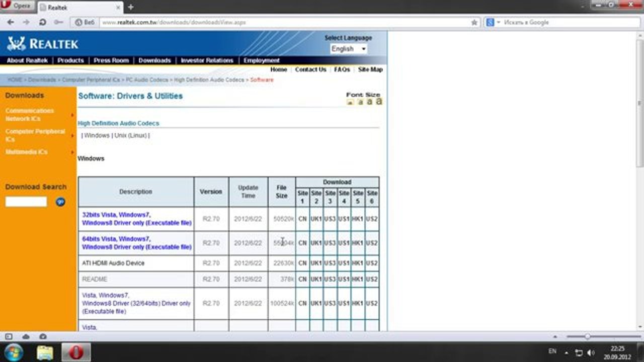Click the High Definition Audio Codecs breadcrumb
The image size is (644, 362).
tap(209, 80)
